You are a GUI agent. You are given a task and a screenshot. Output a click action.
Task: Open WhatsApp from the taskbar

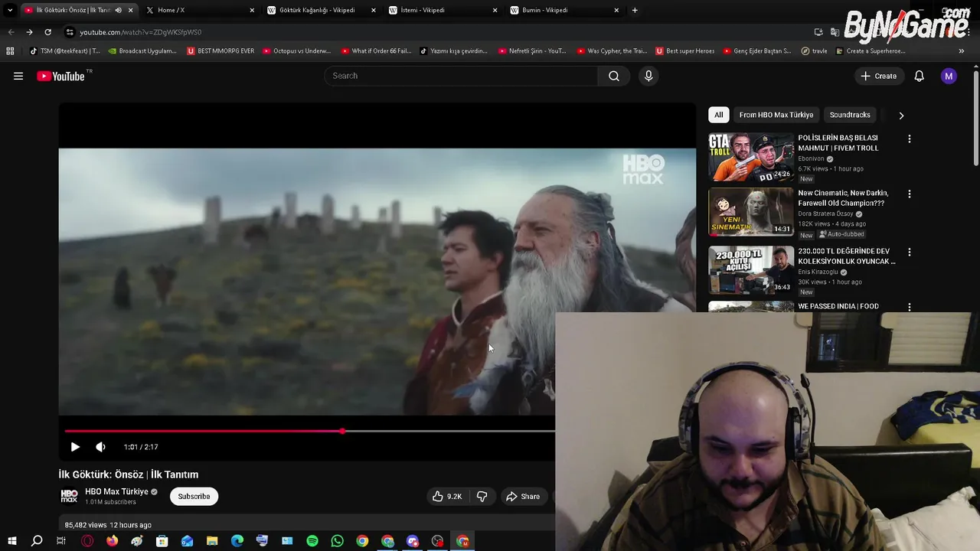(338, 541)
